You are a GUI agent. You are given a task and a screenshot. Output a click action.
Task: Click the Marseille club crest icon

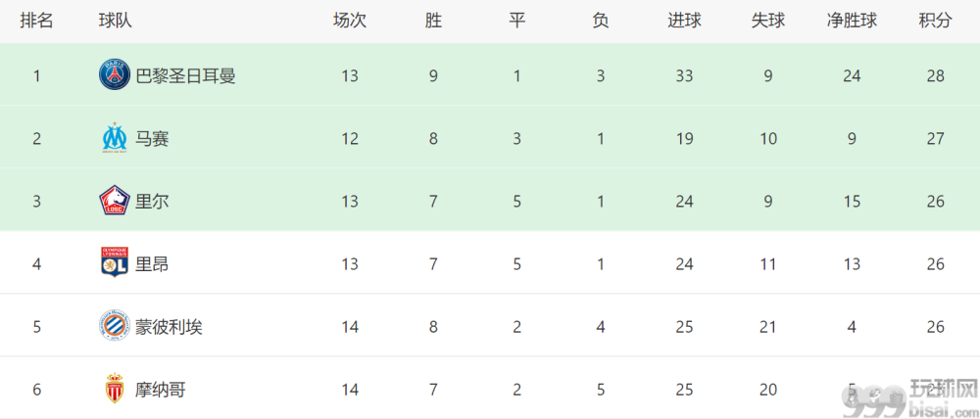tap(115, 138)
